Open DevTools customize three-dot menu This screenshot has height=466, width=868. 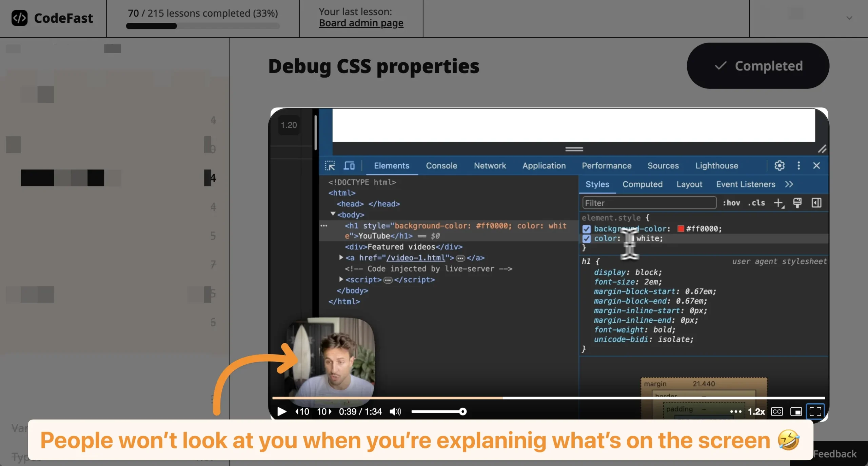pos(798,165)
